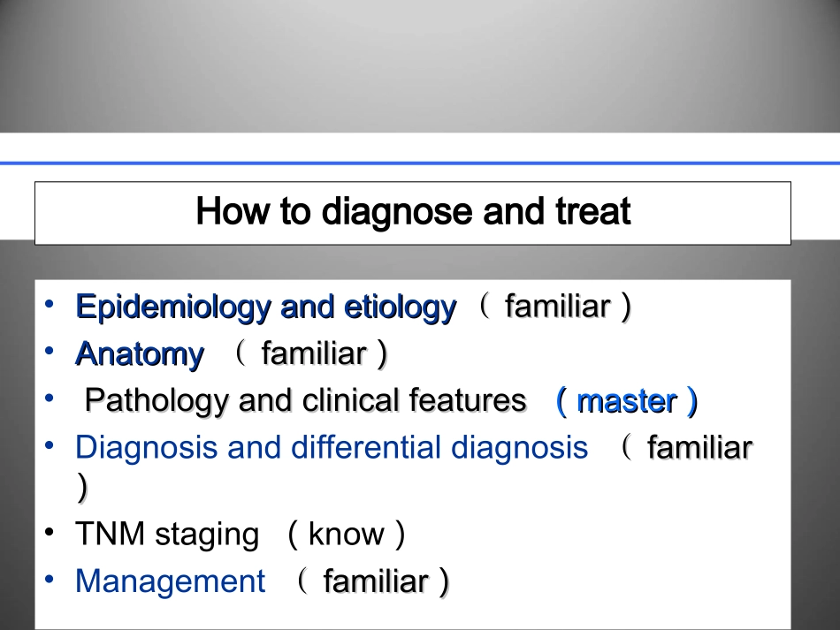Viewport: 840px width, 630px height.
Task: Click "familiar" label next to Epidemiology and etiology
Action: click(557, 307)
